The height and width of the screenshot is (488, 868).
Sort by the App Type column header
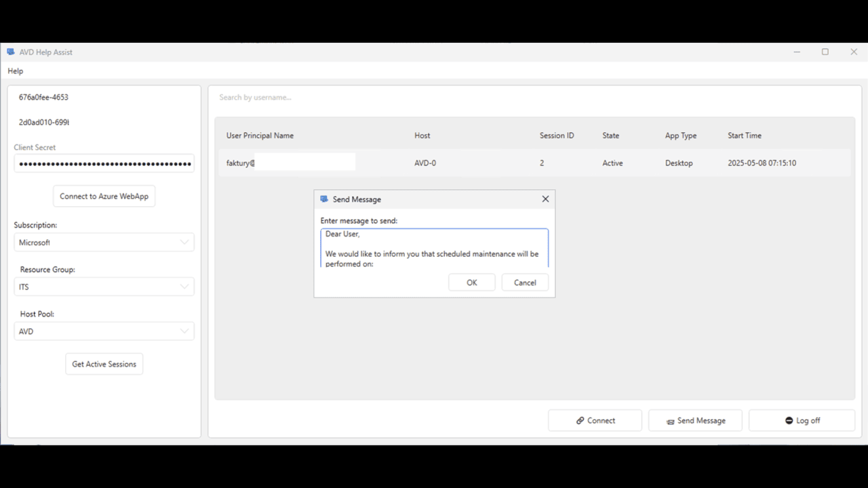tap(681, 136)
